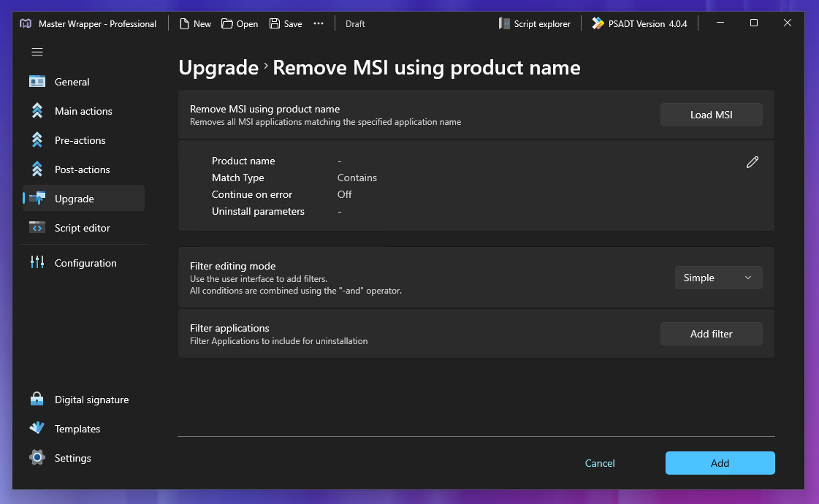Click the Main actions chevrons icon
Viewport: 819px width, 504px height.
tap(37, 111)
